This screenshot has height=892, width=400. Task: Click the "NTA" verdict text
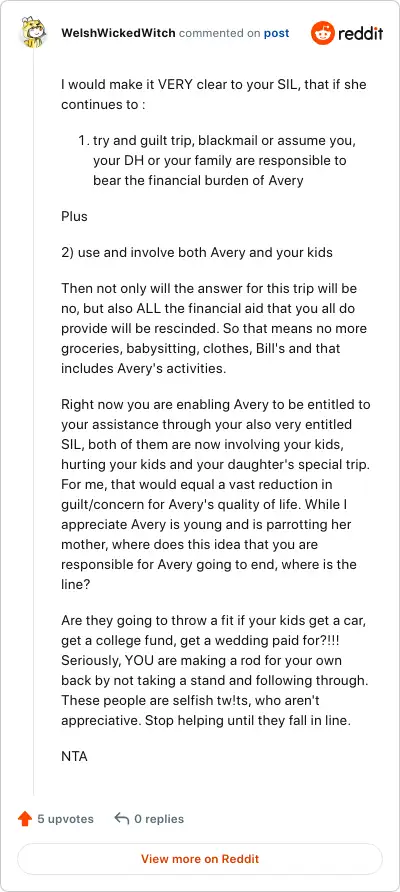coord(74,757)
